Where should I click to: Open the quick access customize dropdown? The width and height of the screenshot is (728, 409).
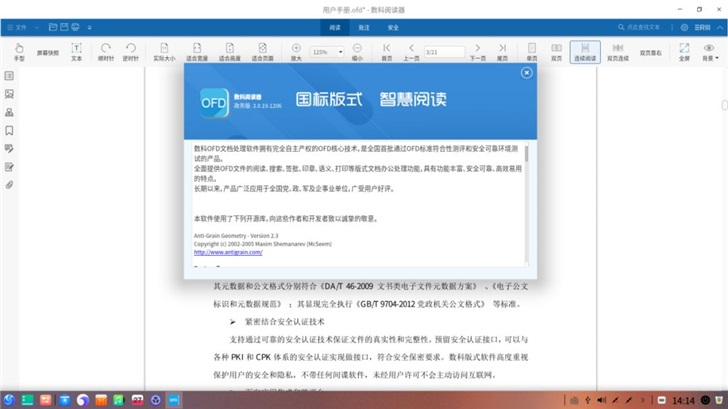[x=90, y=27]
